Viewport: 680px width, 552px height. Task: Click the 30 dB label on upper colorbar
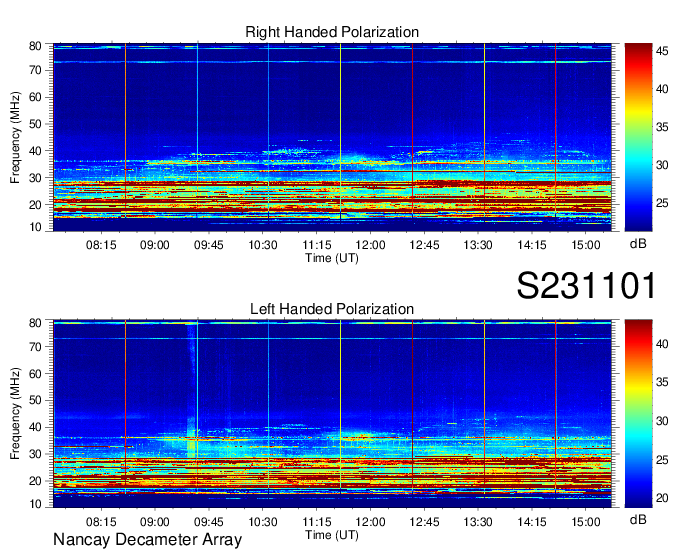[662, 165]
